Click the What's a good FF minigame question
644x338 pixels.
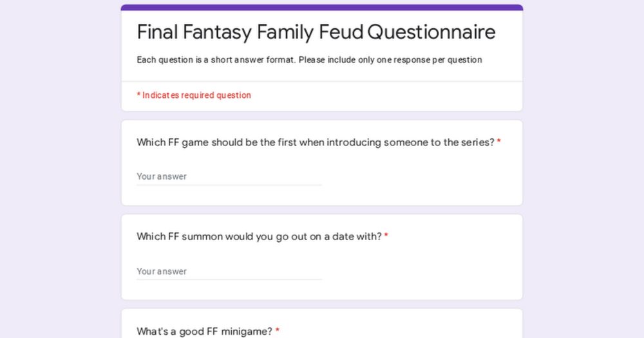point(205,331)
